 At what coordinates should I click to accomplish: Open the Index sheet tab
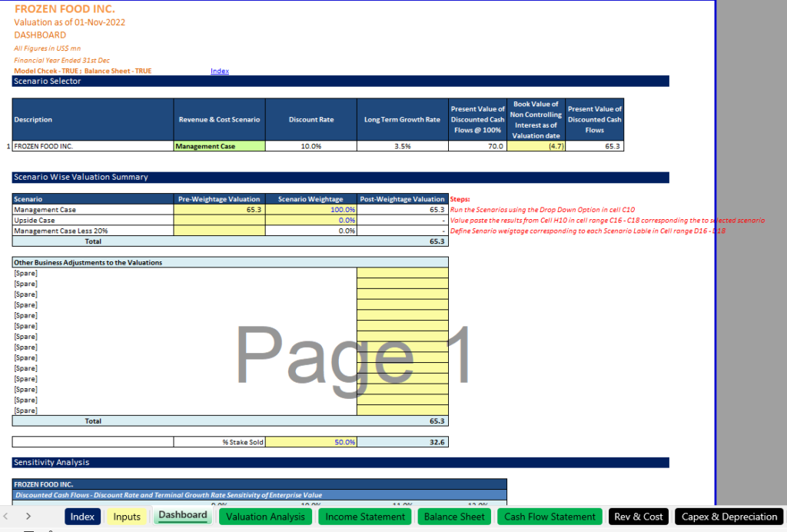click(x=82, y=517)
